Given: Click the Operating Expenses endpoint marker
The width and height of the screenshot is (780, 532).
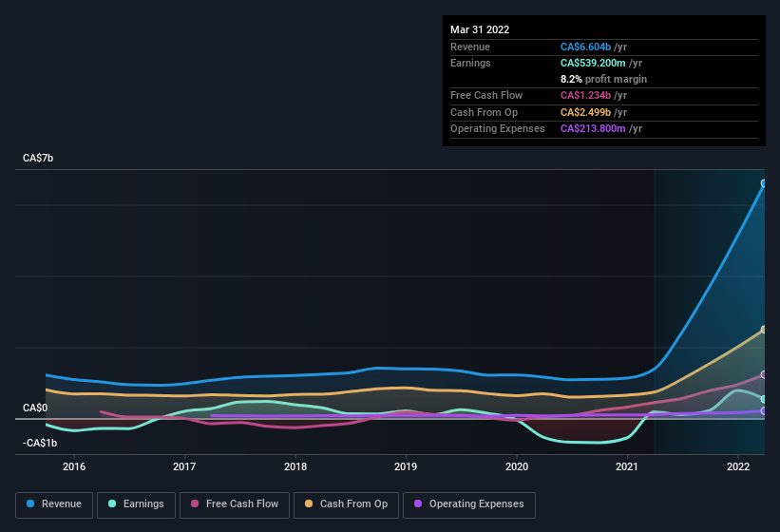Looking at the screenshot, I should click(x=764, y=410).
